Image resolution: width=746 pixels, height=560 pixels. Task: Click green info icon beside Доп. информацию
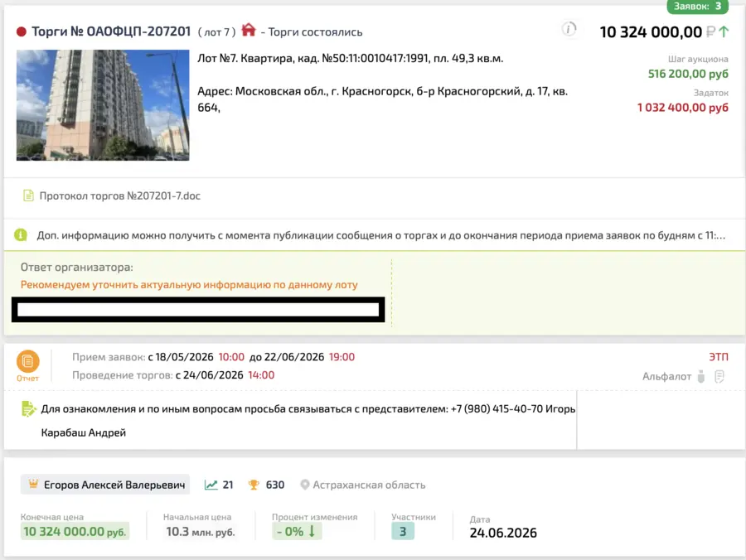point(21,234)
